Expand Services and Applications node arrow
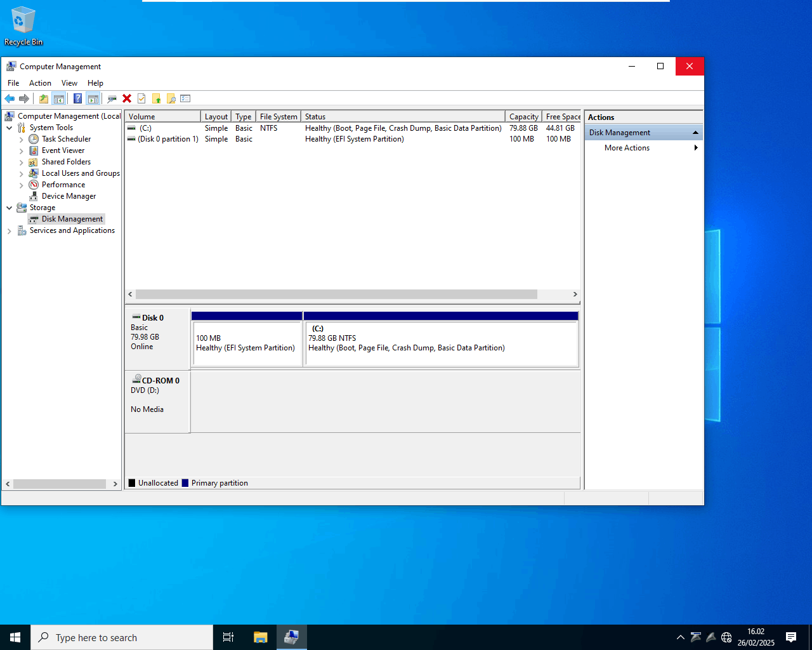Image resolution: width=812 pixels, height=650 pixels. [10, 230]
